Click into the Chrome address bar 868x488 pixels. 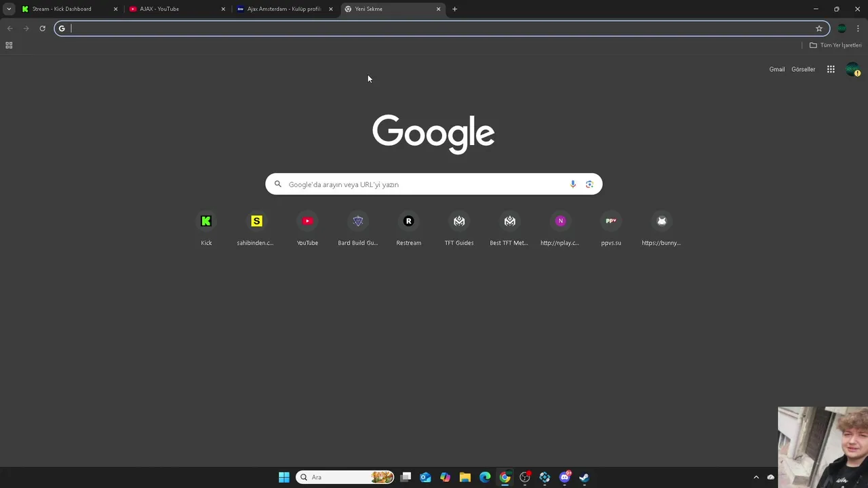tap(441, 28)
